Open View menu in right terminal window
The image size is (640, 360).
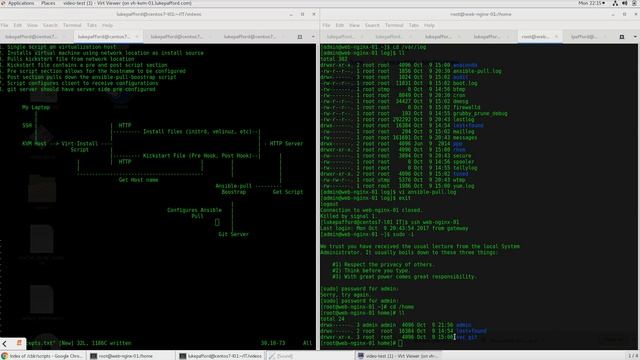pyautogui.click(x=354, y=25)
